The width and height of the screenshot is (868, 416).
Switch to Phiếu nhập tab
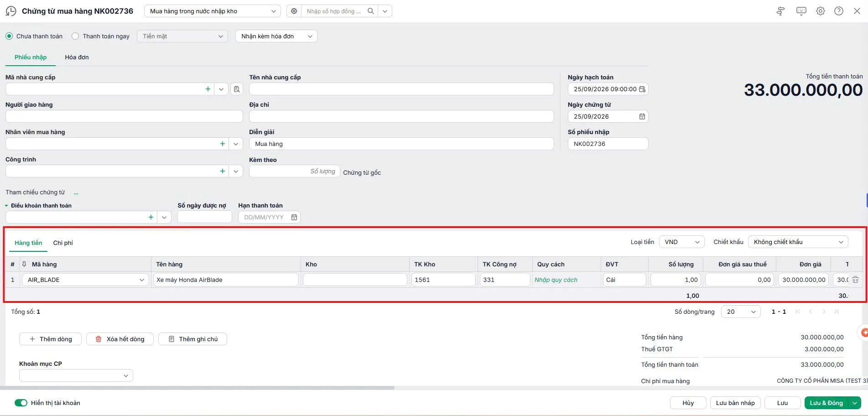tap(31, 57)
